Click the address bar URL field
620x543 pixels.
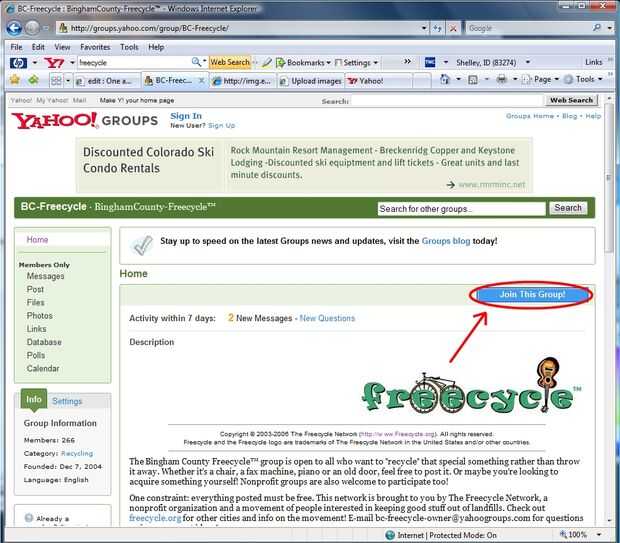(241, 28)
